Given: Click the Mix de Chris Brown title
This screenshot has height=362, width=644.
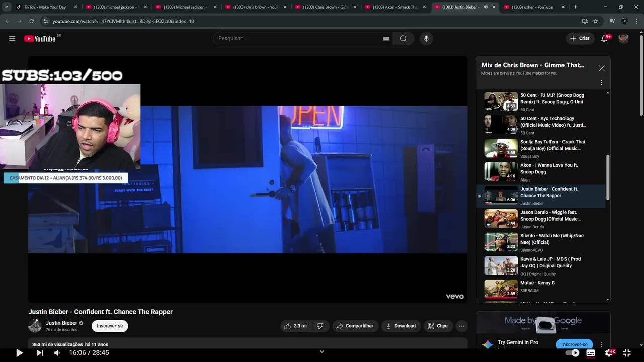Looking at the screenshot, I should tap(533, 65).
